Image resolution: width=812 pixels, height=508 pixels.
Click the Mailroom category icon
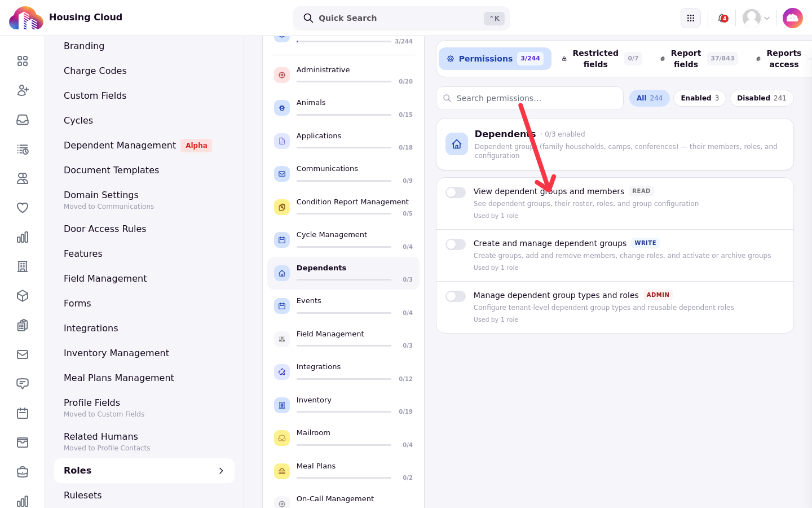point(282,438)
